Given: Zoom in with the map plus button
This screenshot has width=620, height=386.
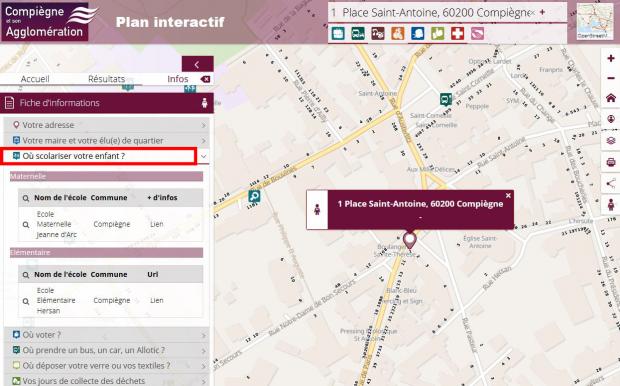Looking at the screenshot, I should click(x=611, y=59).
